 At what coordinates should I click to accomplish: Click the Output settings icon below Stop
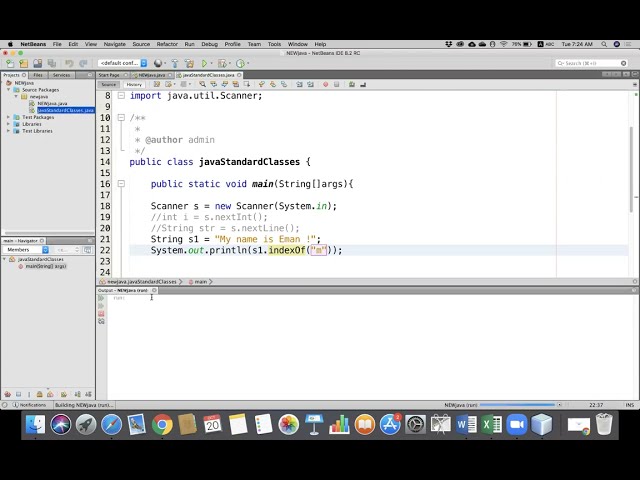click(x=101, y=322)
